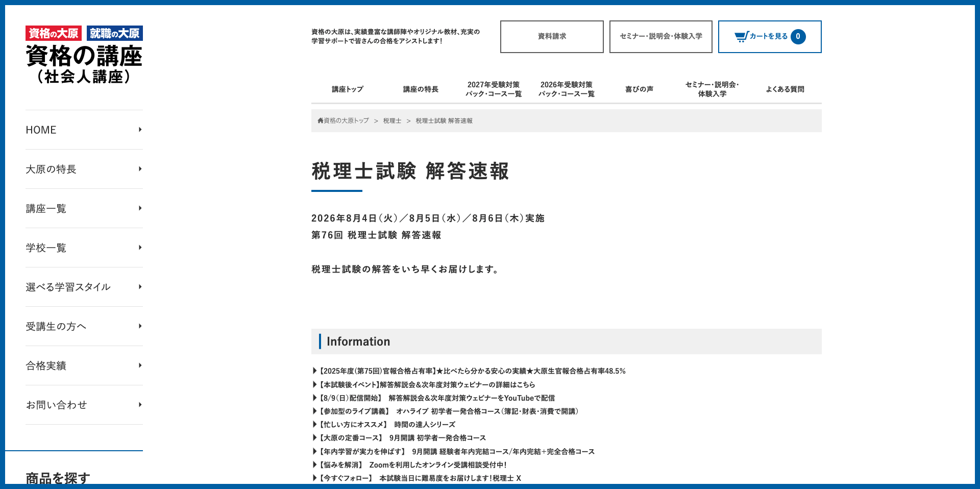Open the 講座トップ tab

(x=348, y=89)
